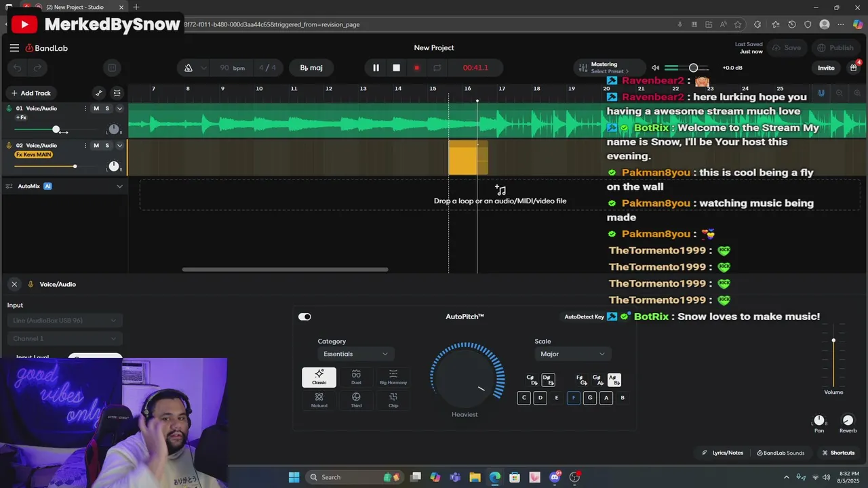This screenshot has height=488, width=868.
Task: Click track 02 microphone icon
Action: point(9,145)
